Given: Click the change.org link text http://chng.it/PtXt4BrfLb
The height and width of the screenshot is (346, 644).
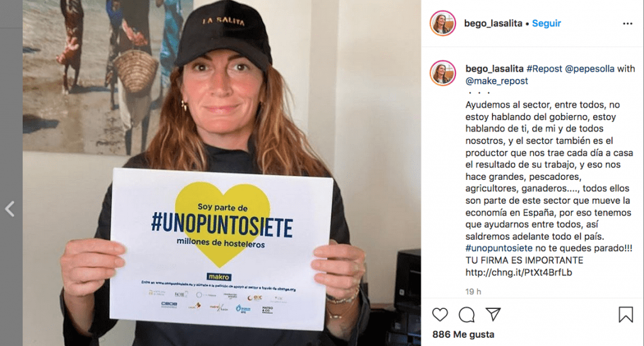Looking at the screenshot, I should tap(518, 272).
